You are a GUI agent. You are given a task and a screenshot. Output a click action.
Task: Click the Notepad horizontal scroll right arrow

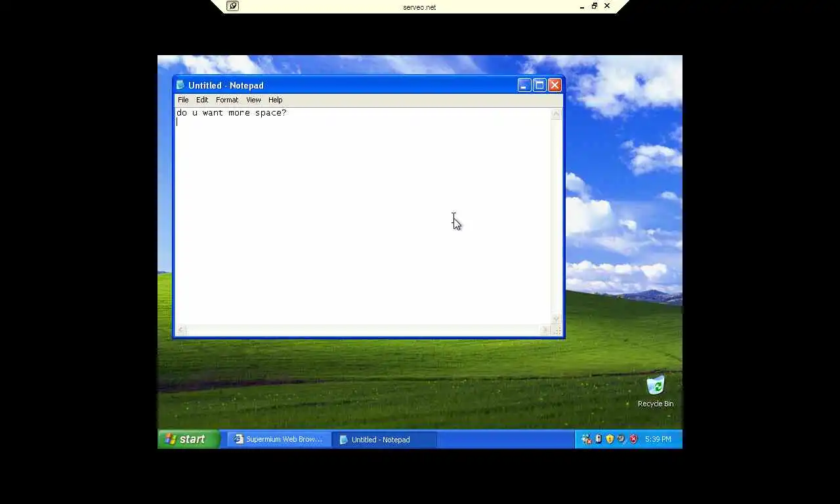tap(545, 330)
